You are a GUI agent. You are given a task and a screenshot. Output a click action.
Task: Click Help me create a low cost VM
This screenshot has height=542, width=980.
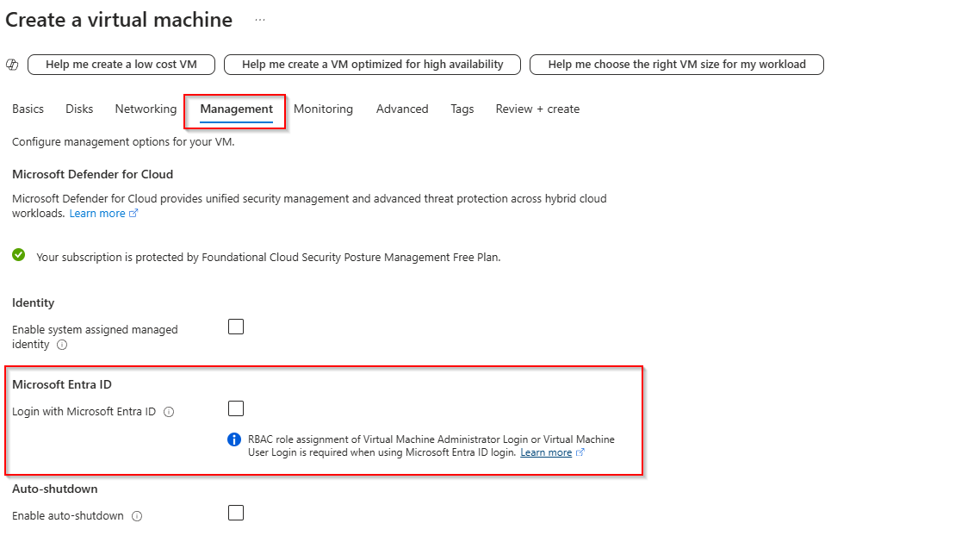click(x=121, y=65)
